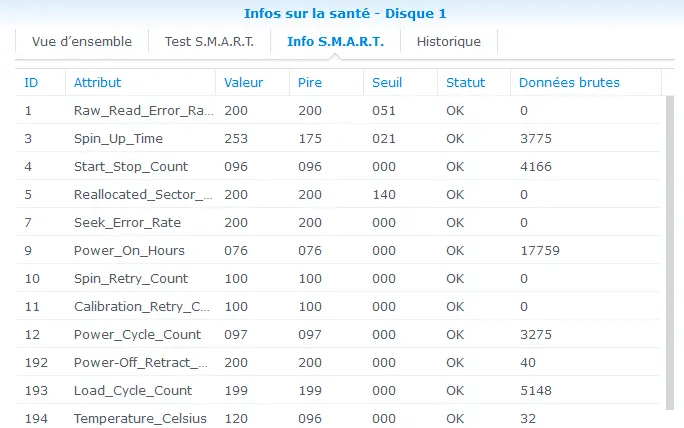Viewport: 684px width, 428px height.
Task: Switch to the Vue d'ensemble tab
Action: pyautogui.click(x=82, y=41)
